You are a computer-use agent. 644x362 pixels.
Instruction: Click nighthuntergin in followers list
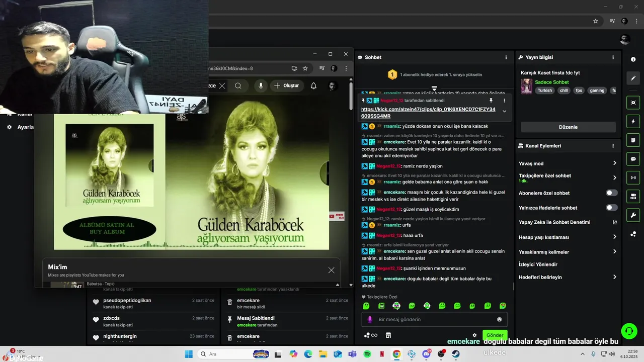[x=120, y=336]
